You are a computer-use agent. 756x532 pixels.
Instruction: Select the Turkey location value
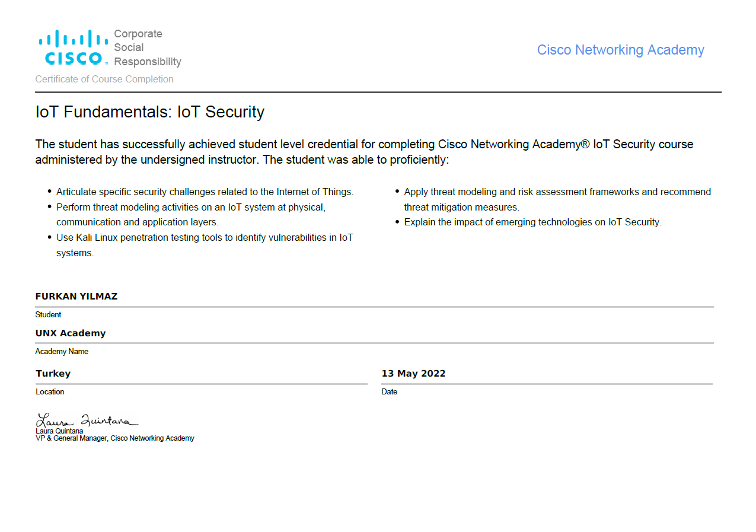(53, 374)
